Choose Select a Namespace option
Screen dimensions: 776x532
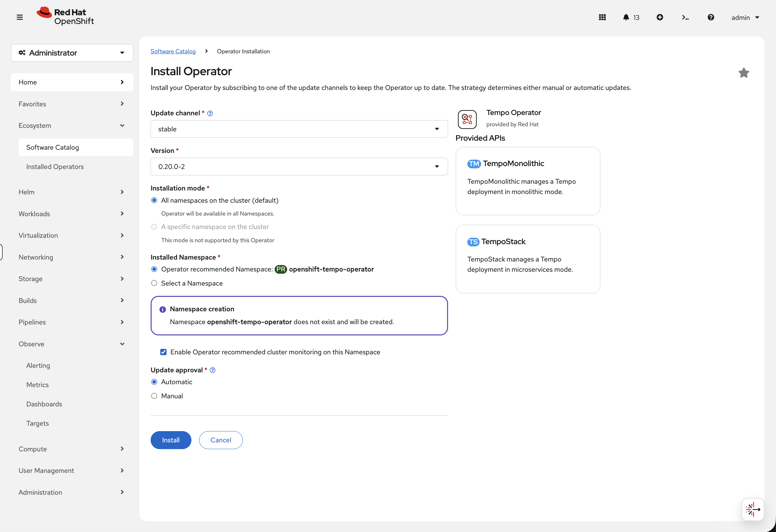point(154,283)
